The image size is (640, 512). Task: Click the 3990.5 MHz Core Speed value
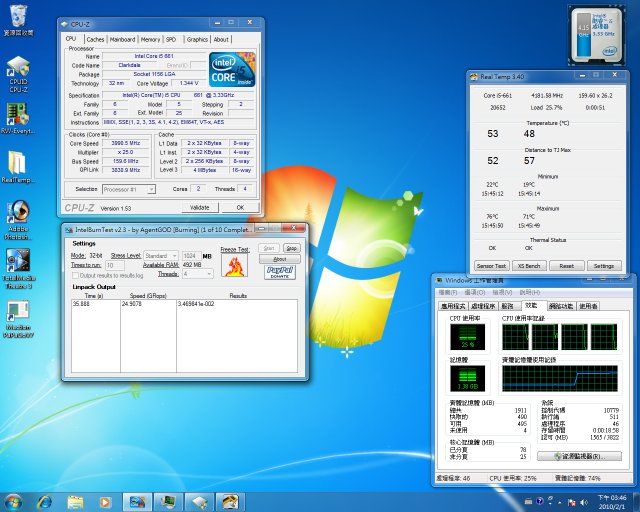pos(126,143)
